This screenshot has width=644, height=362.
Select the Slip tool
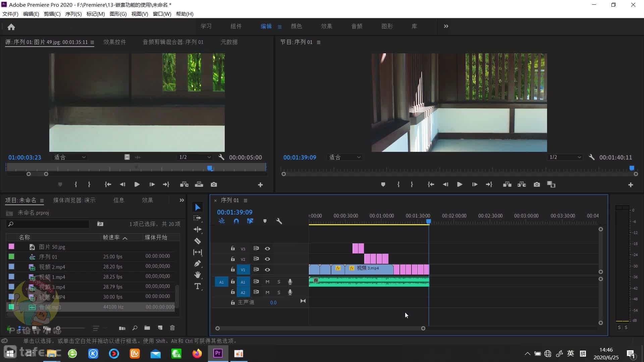click(198, 252)
